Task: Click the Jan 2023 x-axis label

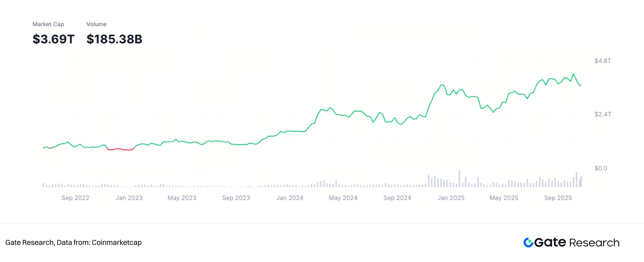Action: 129,198
